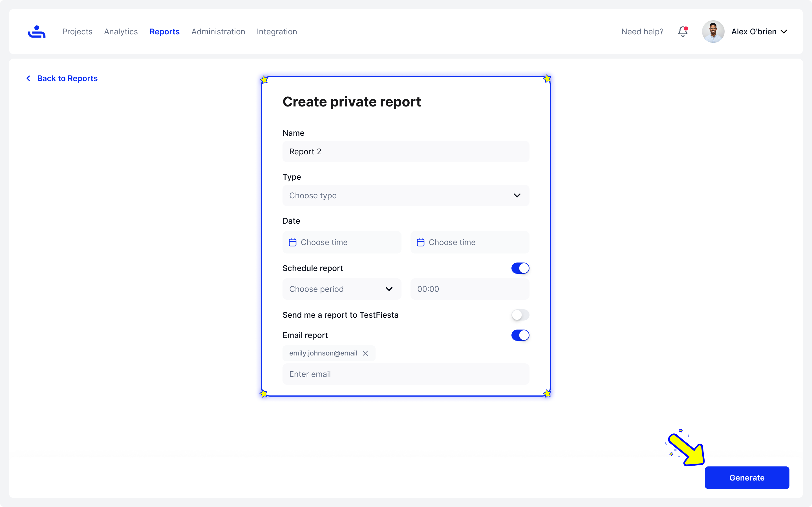
Task: Click the 00:00 schedule time field
Action: (x=470, y=289)
